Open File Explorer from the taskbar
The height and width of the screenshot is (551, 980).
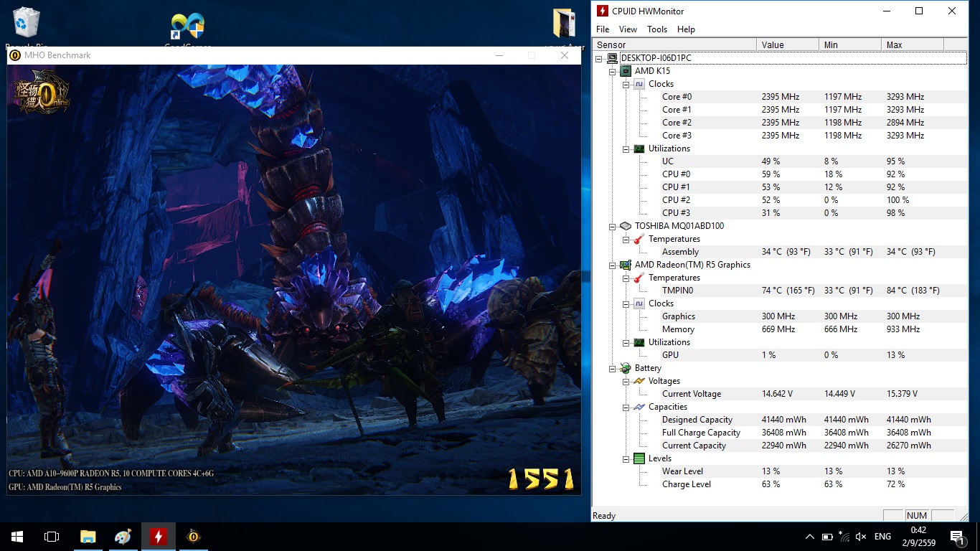point(88,536)
